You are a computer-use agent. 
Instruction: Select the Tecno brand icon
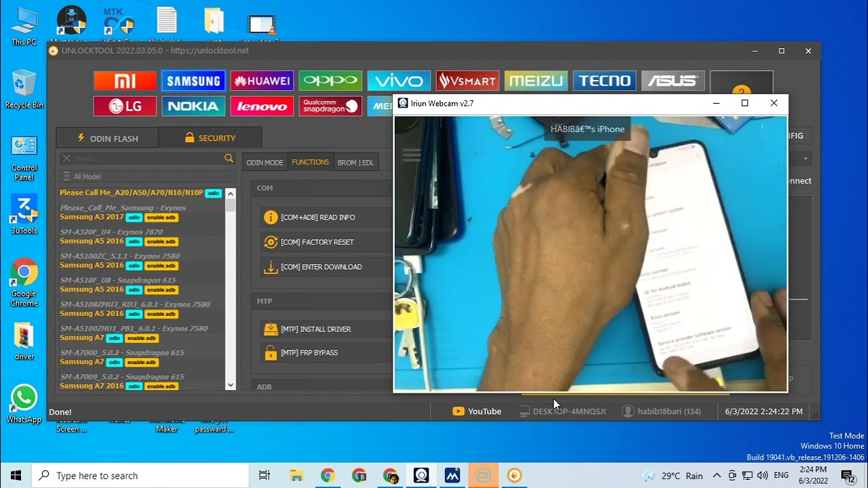[x=604, y=81]
